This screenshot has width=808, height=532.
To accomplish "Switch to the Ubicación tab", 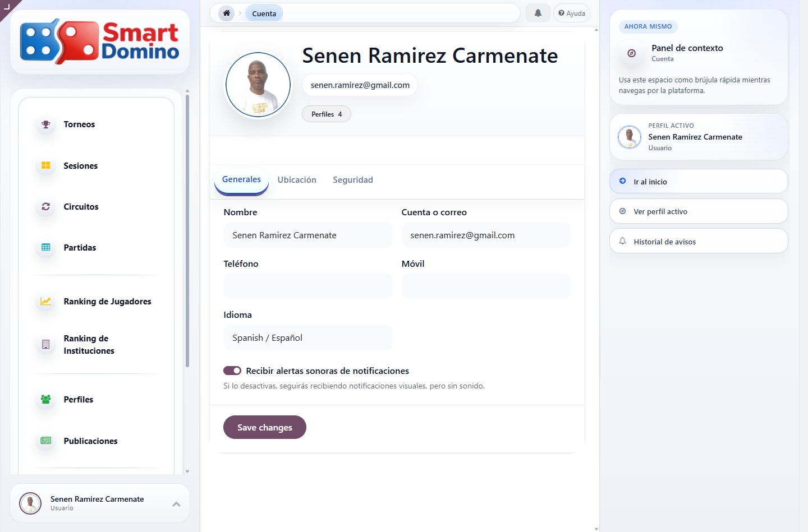I will (297, 180).
